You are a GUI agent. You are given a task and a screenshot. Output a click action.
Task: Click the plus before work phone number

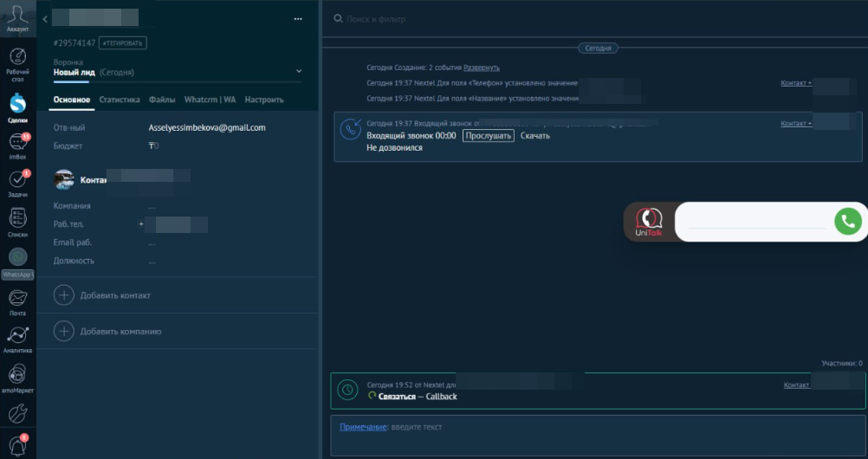click(141, 224)
